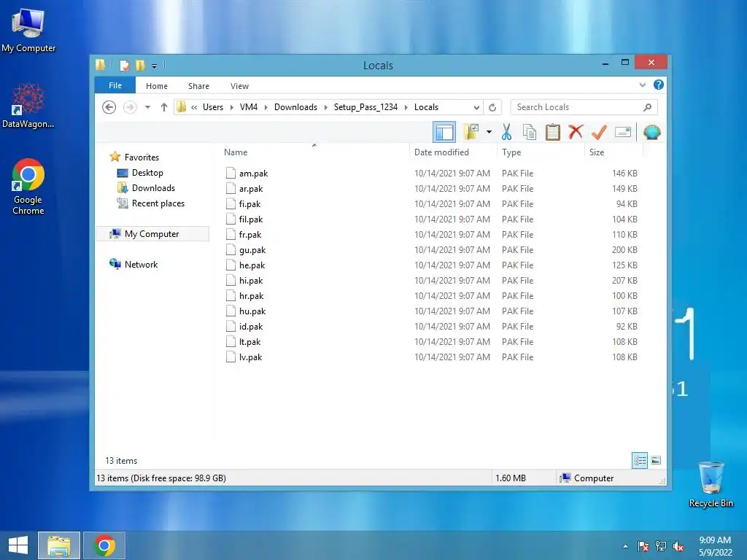Click the orange checkmark Properties icon
The image size is (747, 560).
tap(599, 132)
